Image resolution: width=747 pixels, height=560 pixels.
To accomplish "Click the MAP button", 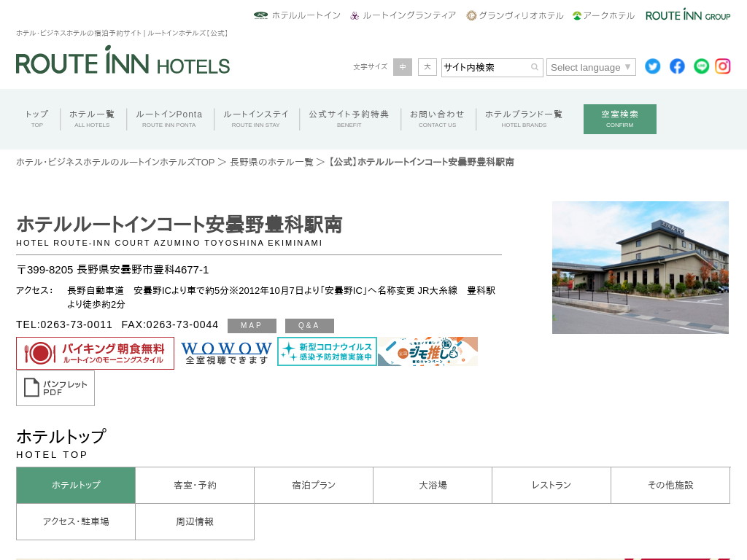I will [x=252, y=326].
